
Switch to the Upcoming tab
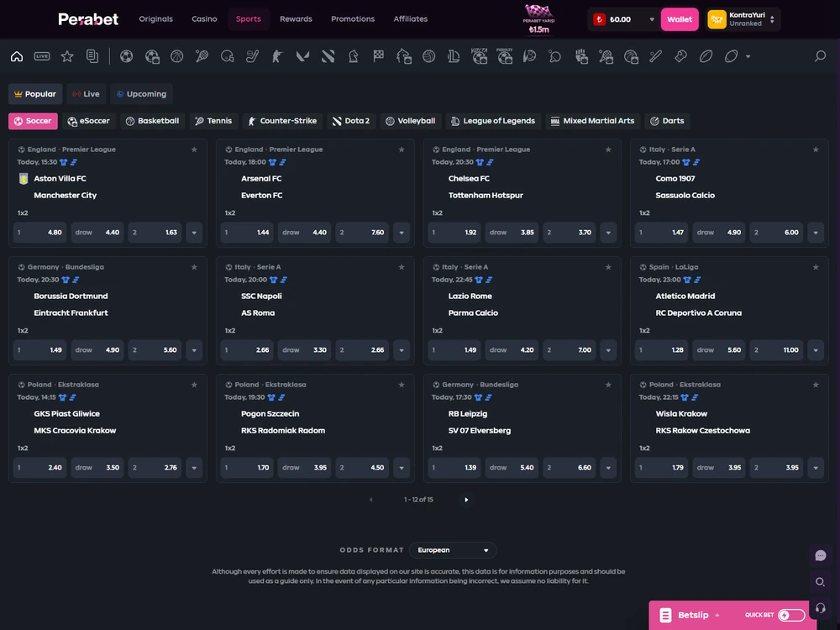coord(141,94)
